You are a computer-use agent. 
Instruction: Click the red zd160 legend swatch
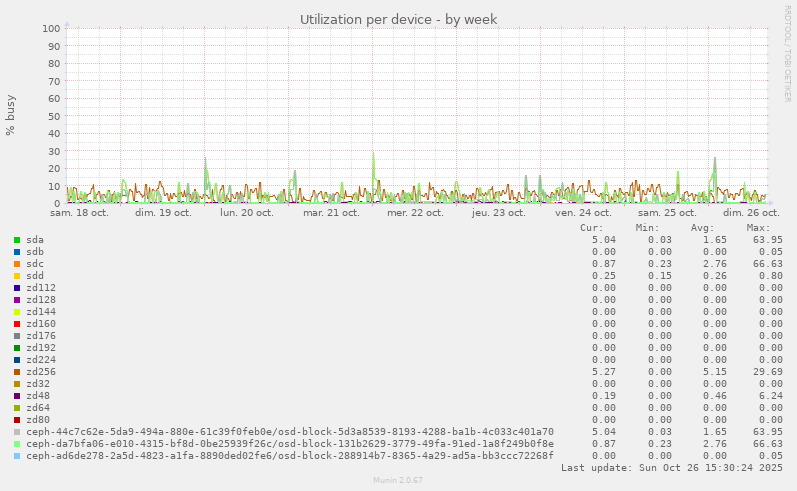click(x=17, y=324)
